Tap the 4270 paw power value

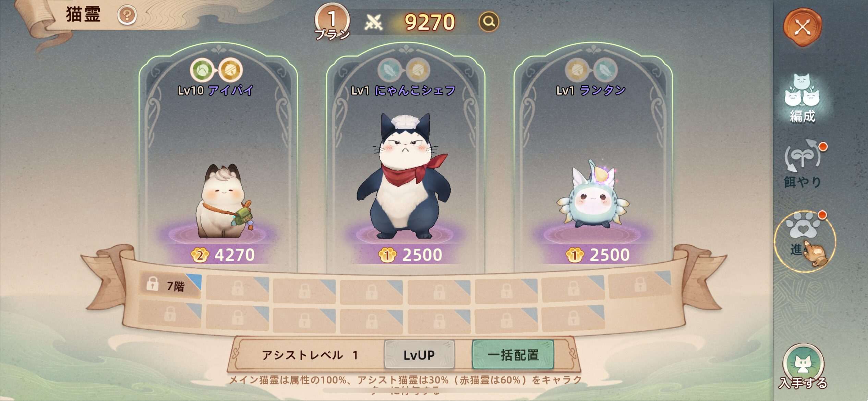223,255
